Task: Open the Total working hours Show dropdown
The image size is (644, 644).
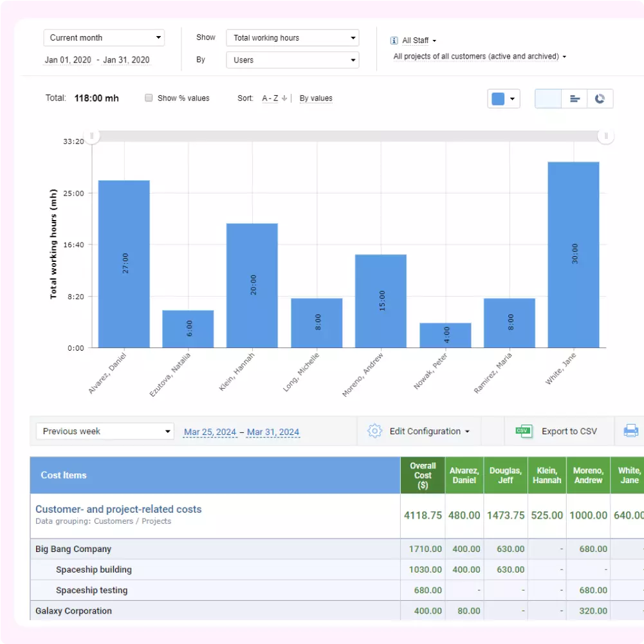Action: [293, 38]
